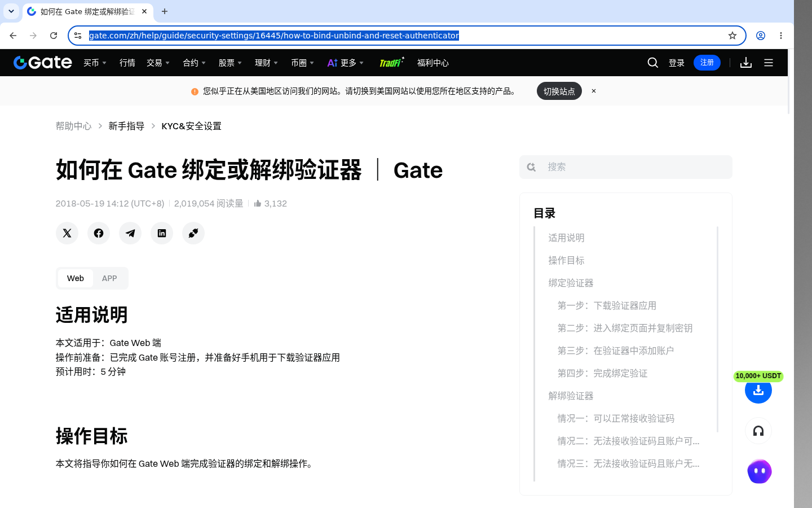The image size is (812, 508).
Task: Click the blue floating download button
Action: tap(758, 390)
